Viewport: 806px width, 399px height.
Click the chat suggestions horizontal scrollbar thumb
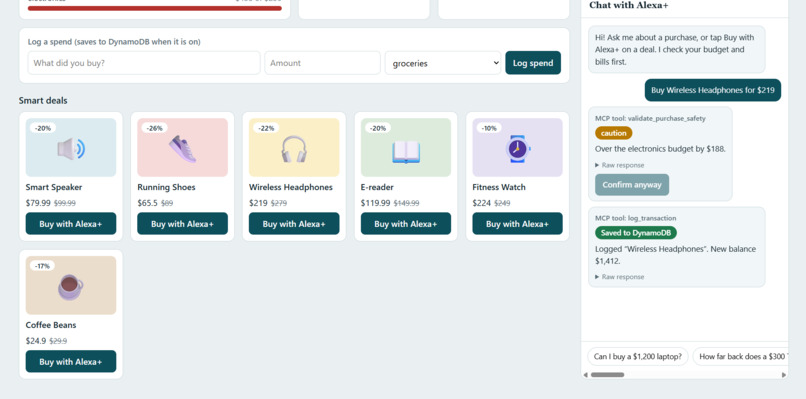[x=608, y=375]
